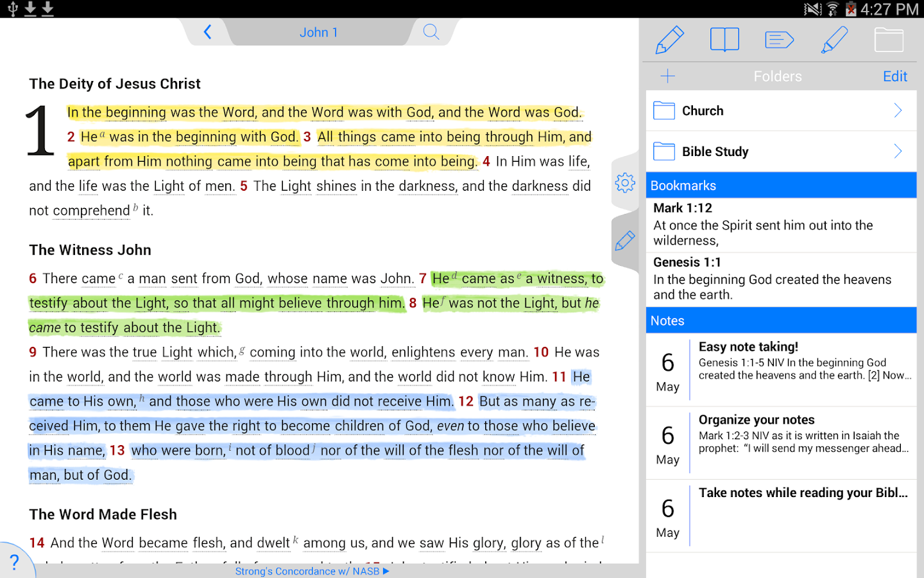The image size is (924, 578).
Task: Open the folder icon in top toolbar
Action: 889,40
